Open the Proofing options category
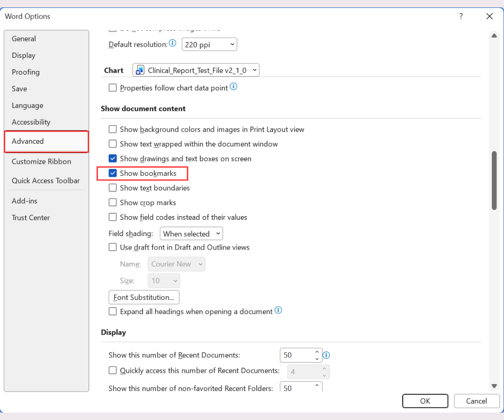This screenshot has height=420, width=504. click(46, 72)
